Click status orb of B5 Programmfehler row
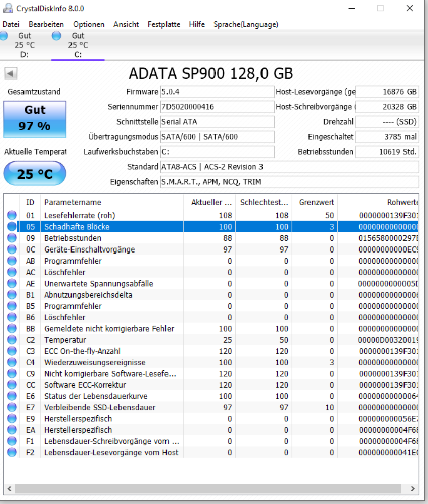 [12, 306]
